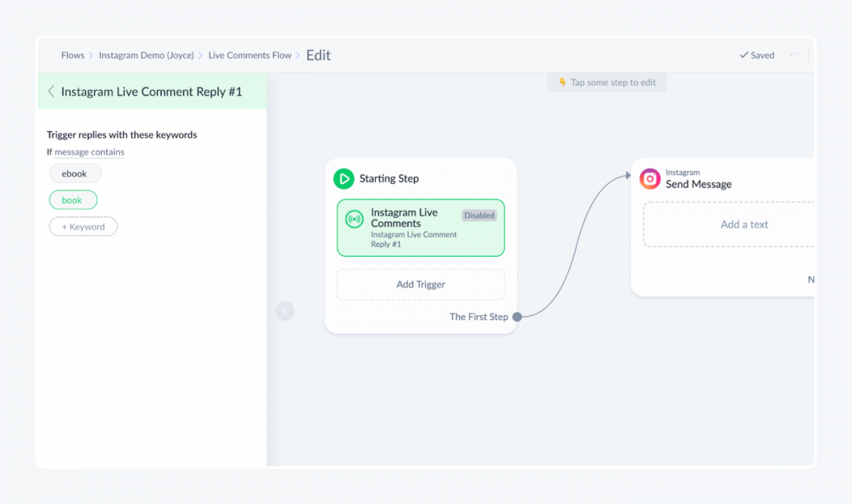
Task: Click + Keyword to add a keyword
Action: 83,226
